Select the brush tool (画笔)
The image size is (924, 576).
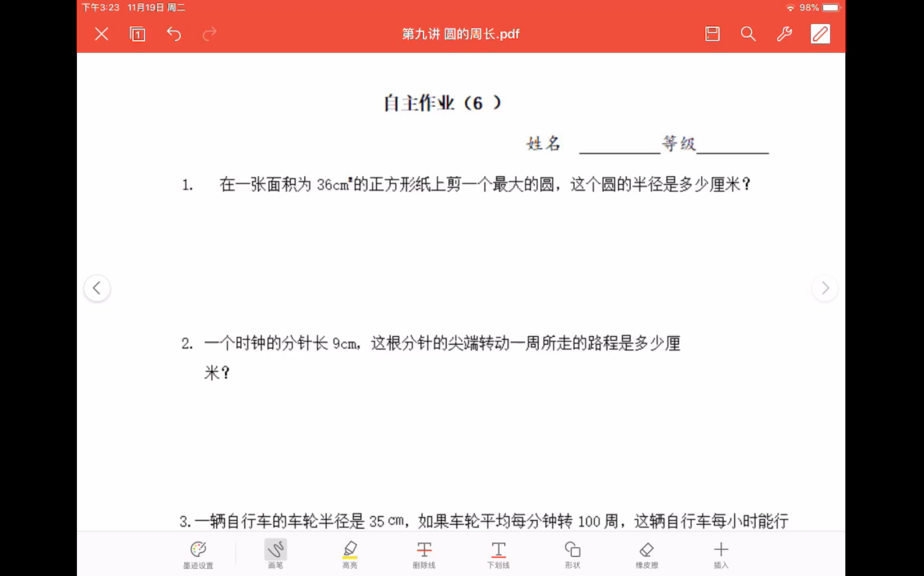click(x=275, y=554)
